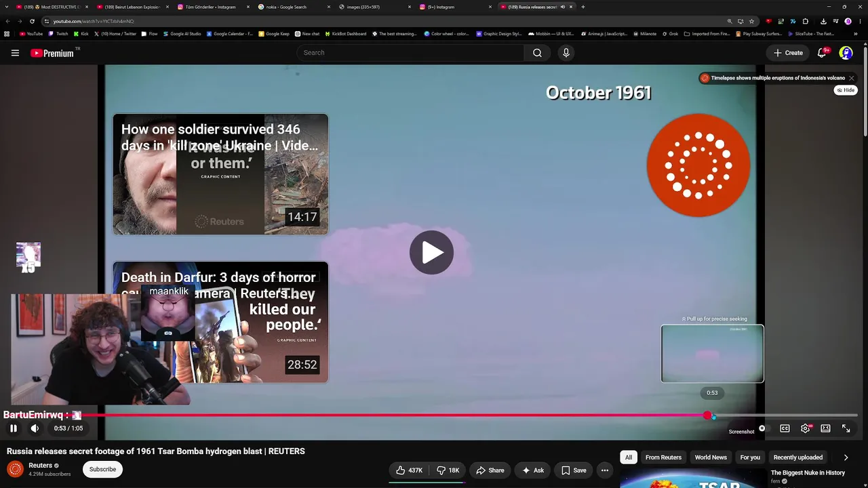
Task: Click the browser address bar URL
Action: pos(94,21)
